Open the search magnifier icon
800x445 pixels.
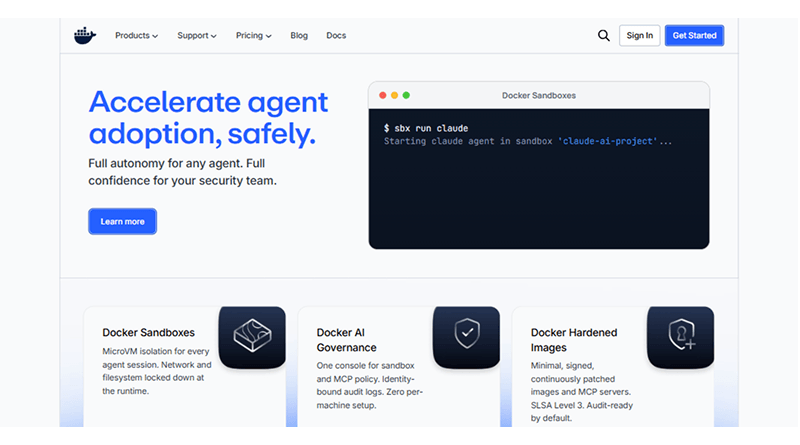pyautogui.click(x=604, y=35)
